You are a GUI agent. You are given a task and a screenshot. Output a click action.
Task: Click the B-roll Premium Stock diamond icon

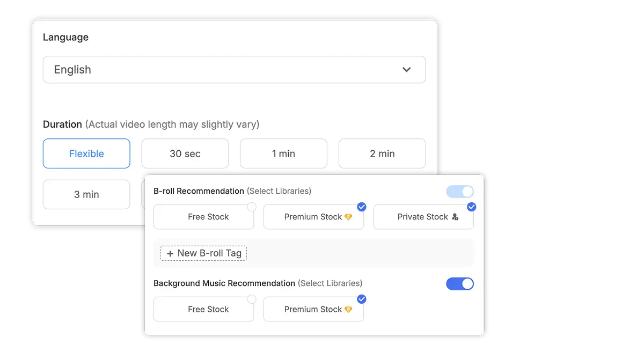348,217
